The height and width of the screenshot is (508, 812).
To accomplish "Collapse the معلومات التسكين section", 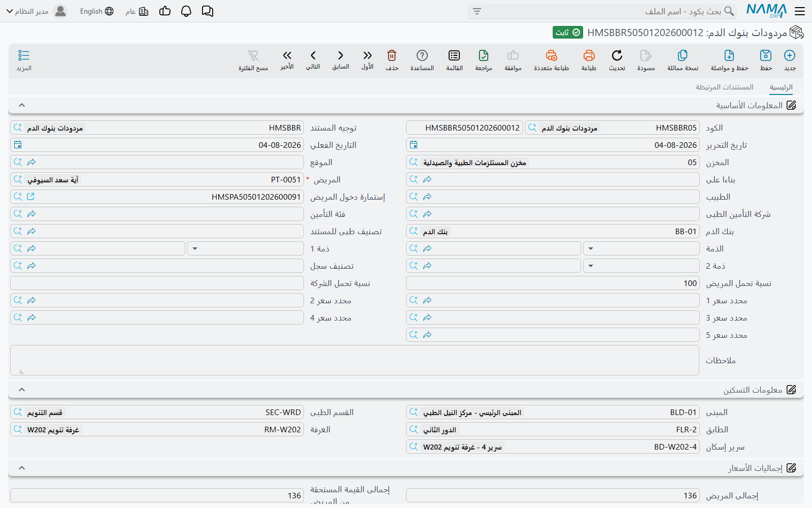I will pos(22,390).
